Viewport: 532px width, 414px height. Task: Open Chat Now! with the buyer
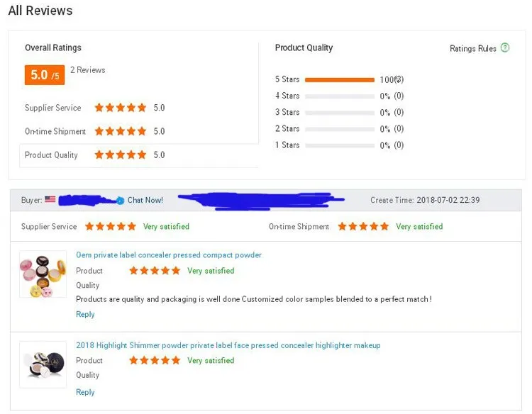[x=145, y=200]
